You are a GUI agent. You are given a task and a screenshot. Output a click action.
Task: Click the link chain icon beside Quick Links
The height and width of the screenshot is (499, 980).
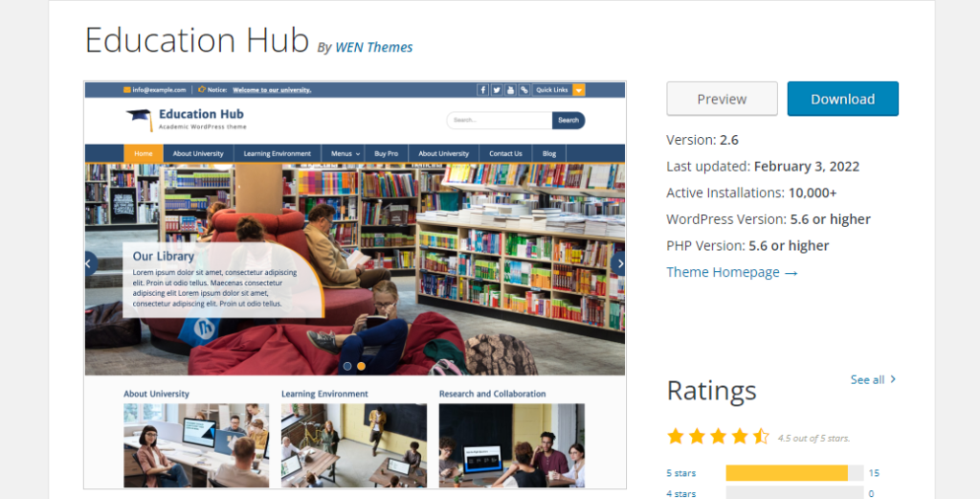click(x=523, y=90)
